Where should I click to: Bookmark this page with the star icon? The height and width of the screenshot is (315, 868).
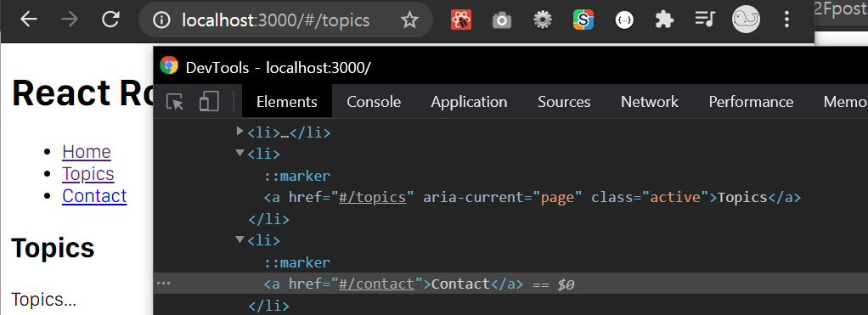click(409, 20)
